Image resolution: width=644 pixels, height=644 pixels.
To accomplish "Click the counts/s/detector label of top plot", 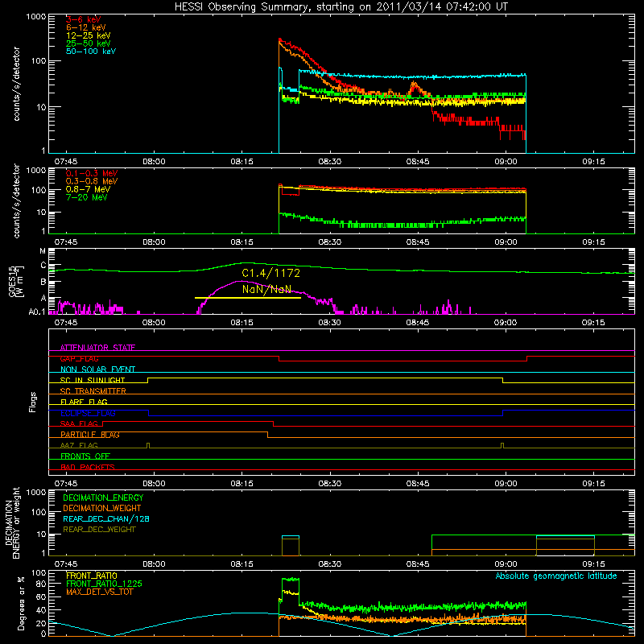I will (16, 84).
